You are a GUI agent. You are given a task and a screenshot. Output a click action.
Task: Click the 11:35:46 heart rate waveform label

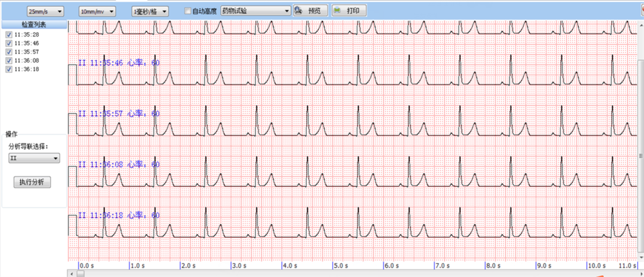[x=118, y=62]
